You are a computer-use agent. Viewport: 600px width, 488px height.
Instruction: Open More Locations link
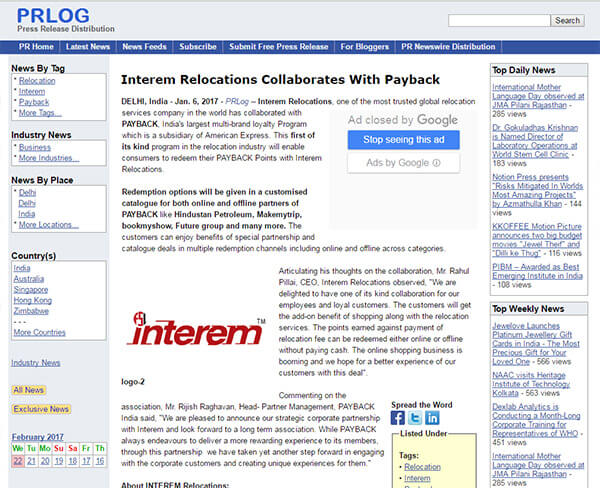(x=49, y=225)
